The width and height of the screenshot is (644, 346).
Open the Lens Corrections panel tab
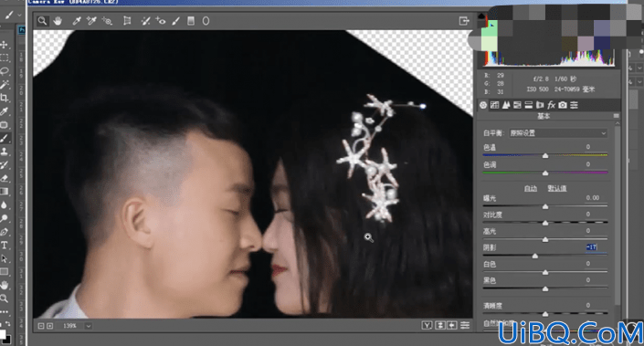(540, 105)
